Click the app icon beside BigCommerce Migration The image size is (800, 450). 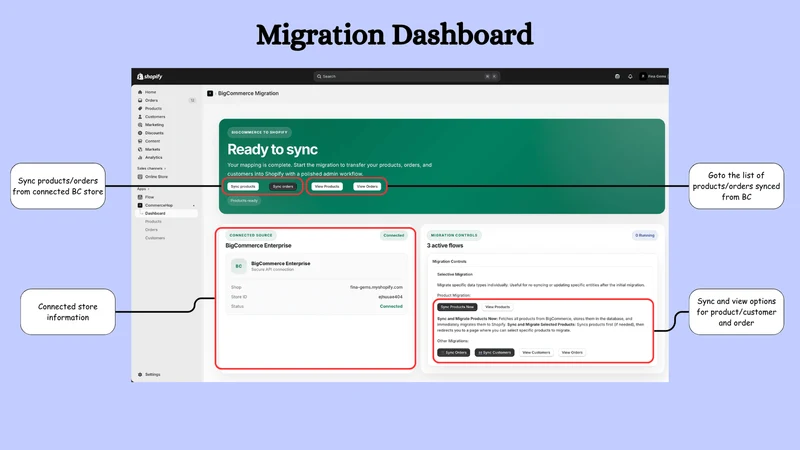click(x=210, y=93)
